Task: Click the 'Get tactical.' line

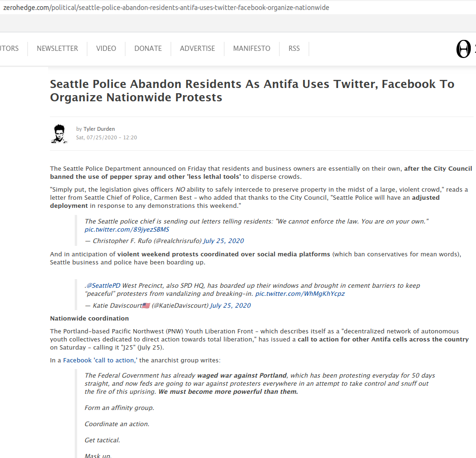Action: 102,440
